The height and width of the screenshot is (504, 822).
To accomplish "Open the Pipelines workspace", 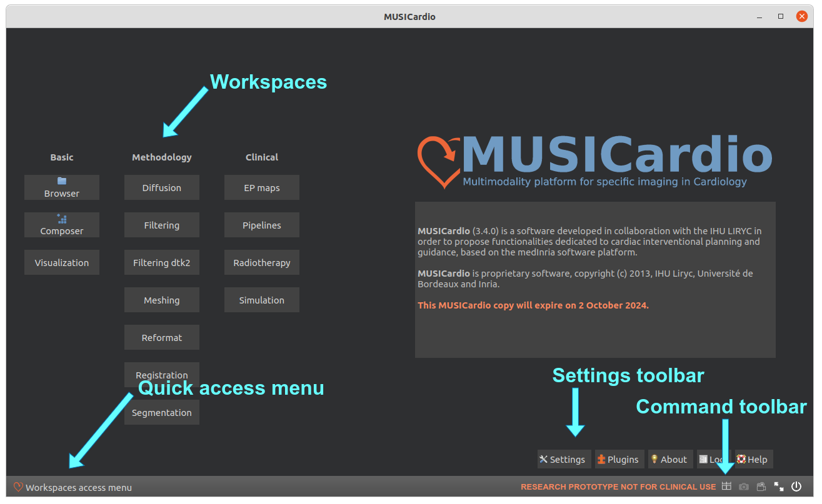I will [x=262, y=225].
